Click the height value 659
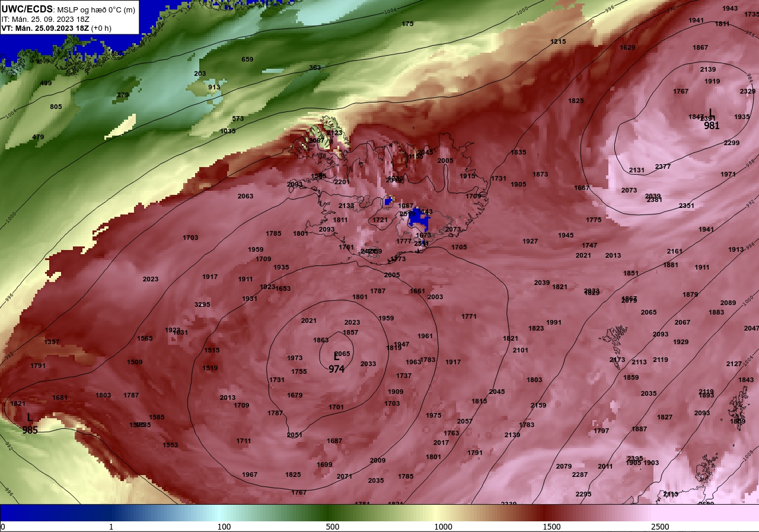This screenshot has height=532, width=759. pyautogui.click(x=247, y=59)
